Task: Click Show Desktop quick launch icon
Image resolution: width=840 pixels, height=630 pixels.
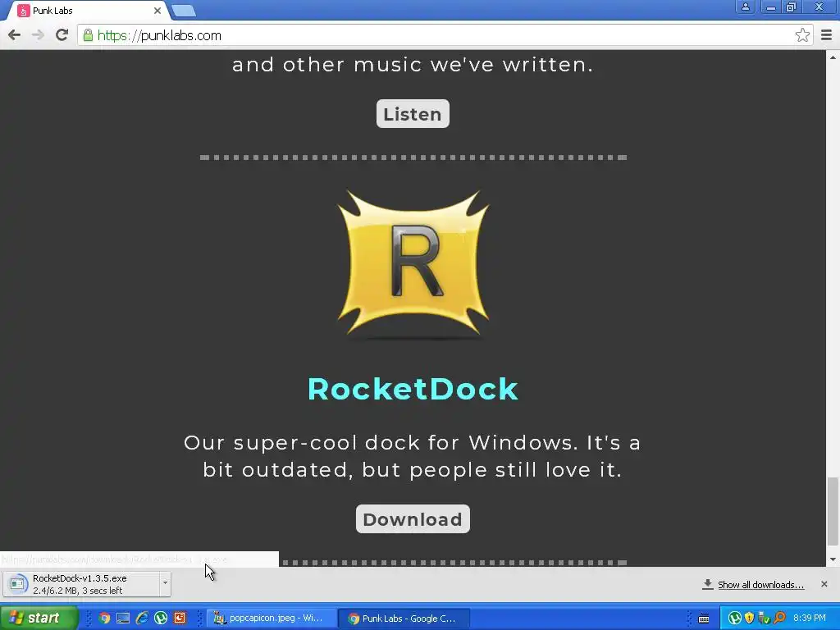Action: point(123,619)
